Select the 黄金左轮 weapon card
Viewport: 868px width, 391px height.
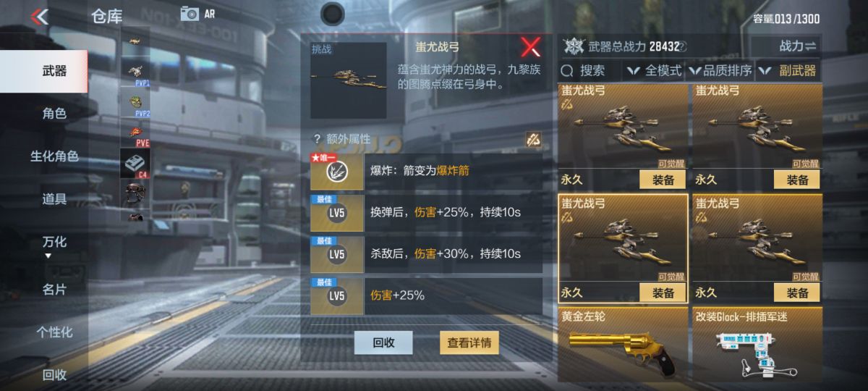coord(623,344)
